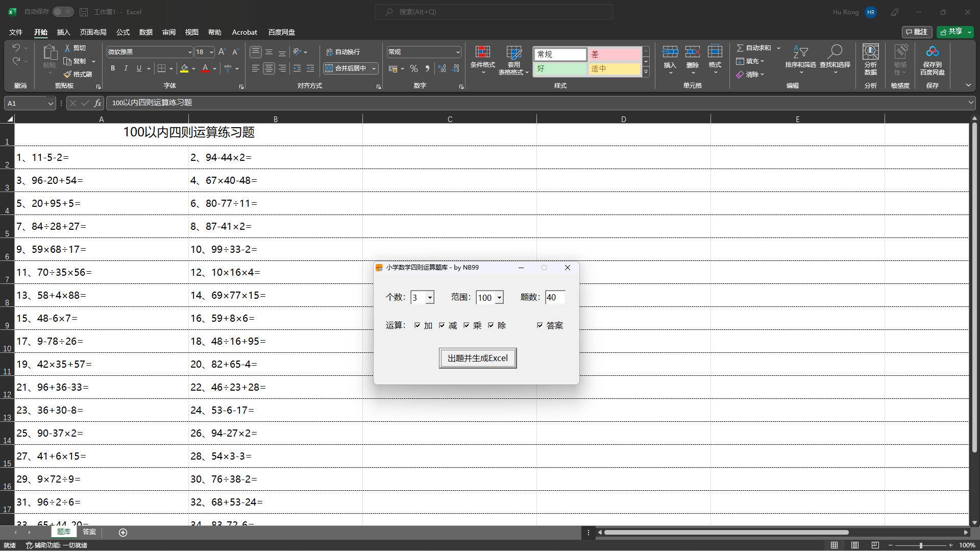Image resolution: width=980 pixels, height=551 pixels.
Task: Click the 共享 share button
Action: (x=952, y=32)
